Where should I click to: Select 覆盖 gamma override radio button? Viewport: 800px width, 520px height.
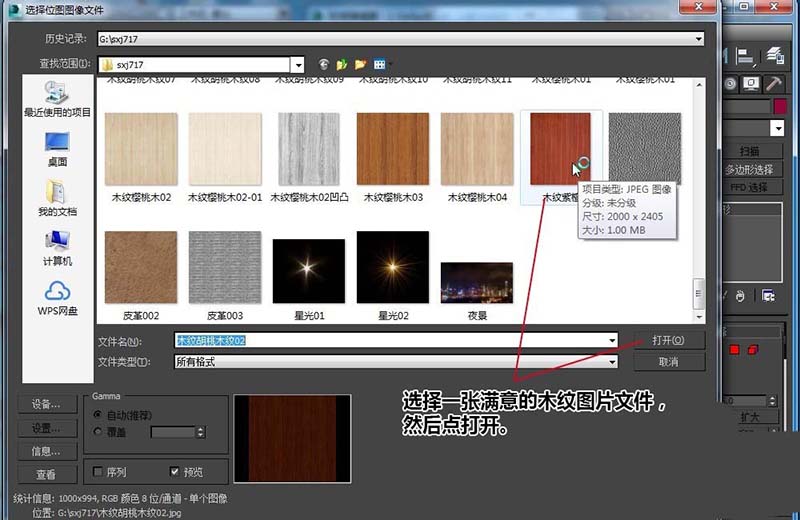pos(98,432)
